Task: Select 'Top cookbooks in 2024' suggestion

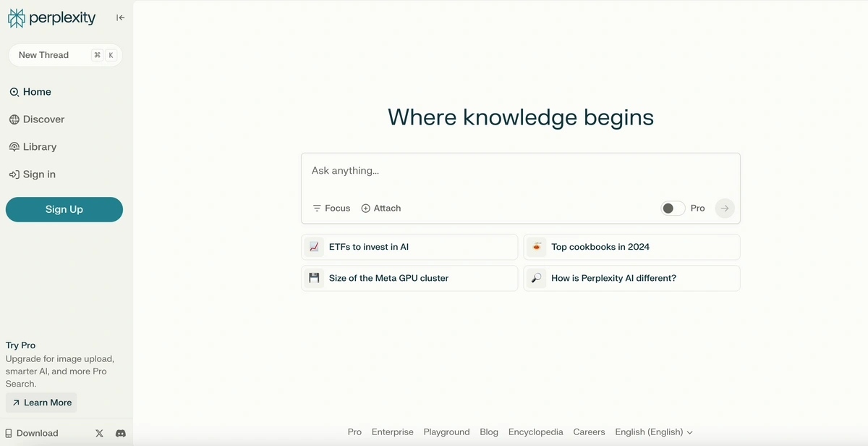Action: pos(631,247)
